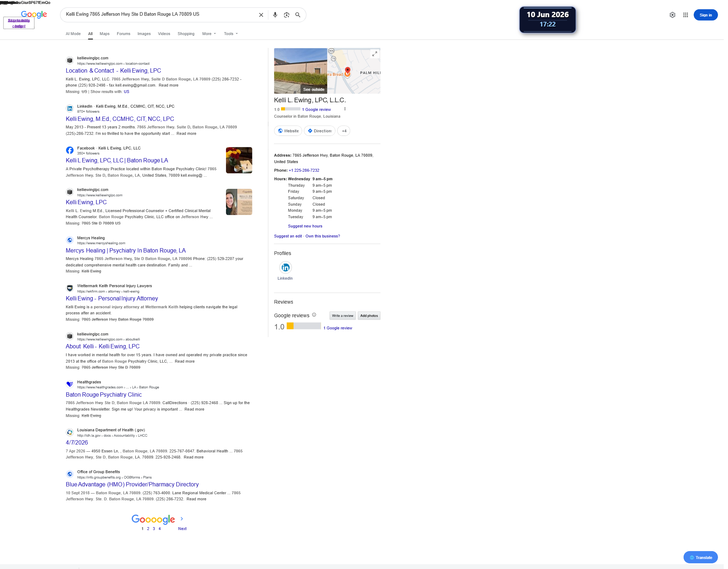
Task: Click the Sign in button
Action: (705, 15)
